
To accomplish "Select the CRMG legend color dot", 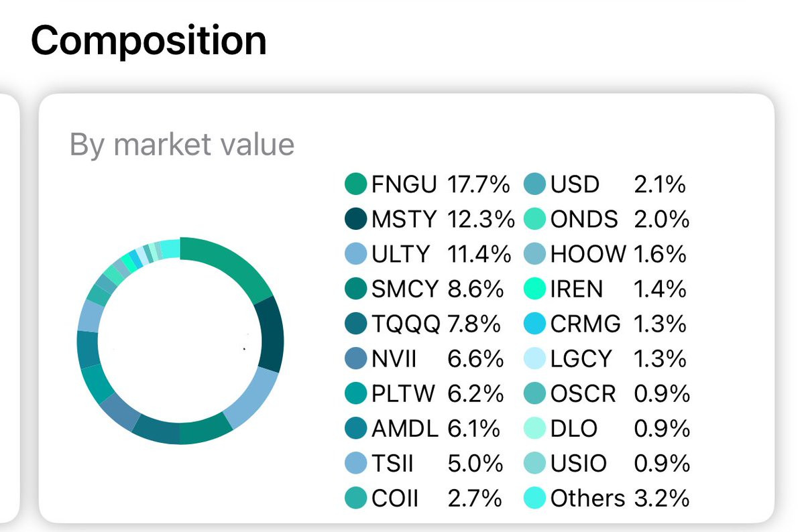I will (534, 324).
